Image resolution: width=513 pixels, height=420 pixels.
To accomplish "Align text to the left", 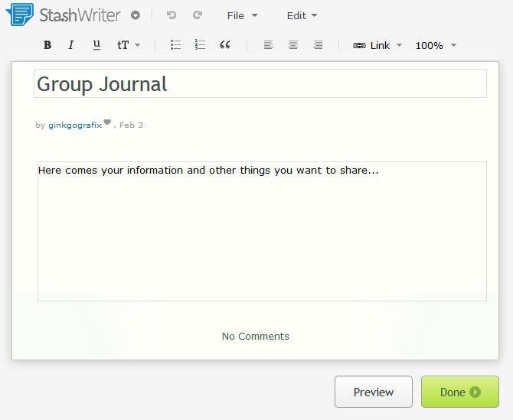I will click(268, 45).
